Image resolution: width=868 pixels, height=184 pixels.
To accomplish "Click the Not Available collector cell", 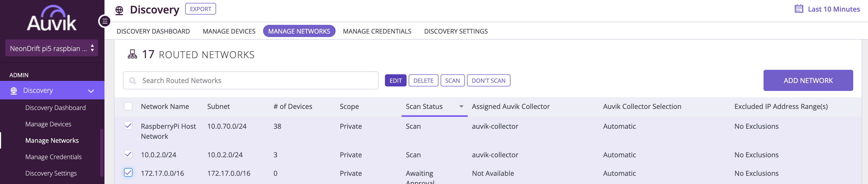I will [493, 173].
